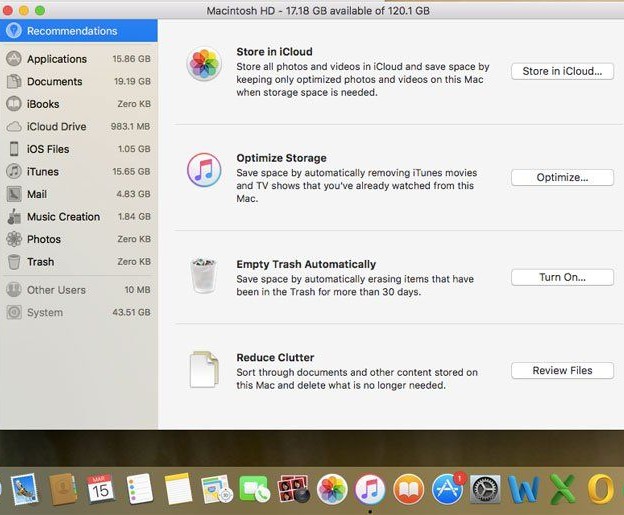This screenshot has height=515, width=624.
Task: Click the Store in iCloud heading
Action: (274, 52)
